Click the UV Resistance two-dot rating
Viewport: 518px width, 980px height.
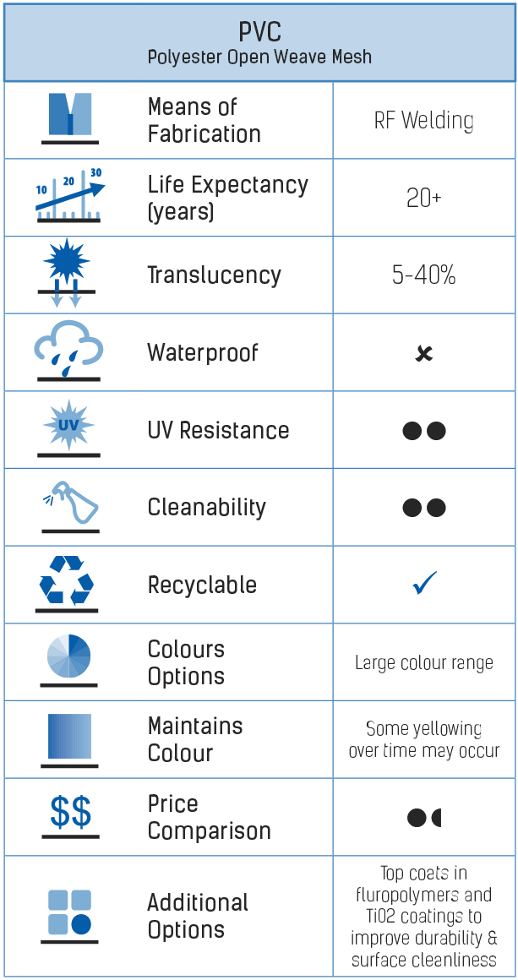click(x=424, y=431)
